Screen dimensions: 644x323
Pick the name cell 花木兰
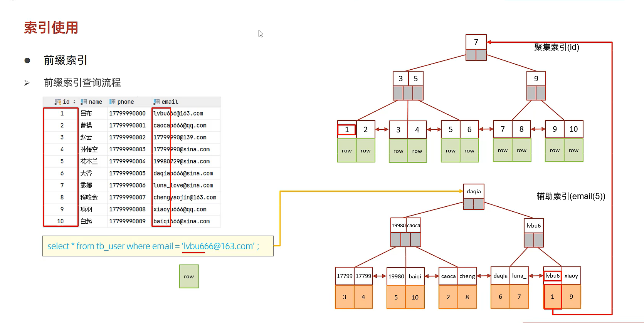89,161
